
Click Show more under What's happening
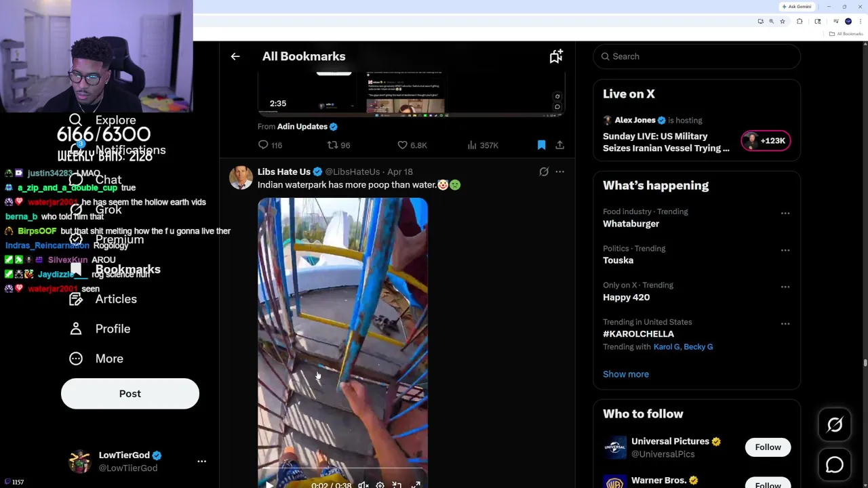pyautogui.click(x=626, y=374)
